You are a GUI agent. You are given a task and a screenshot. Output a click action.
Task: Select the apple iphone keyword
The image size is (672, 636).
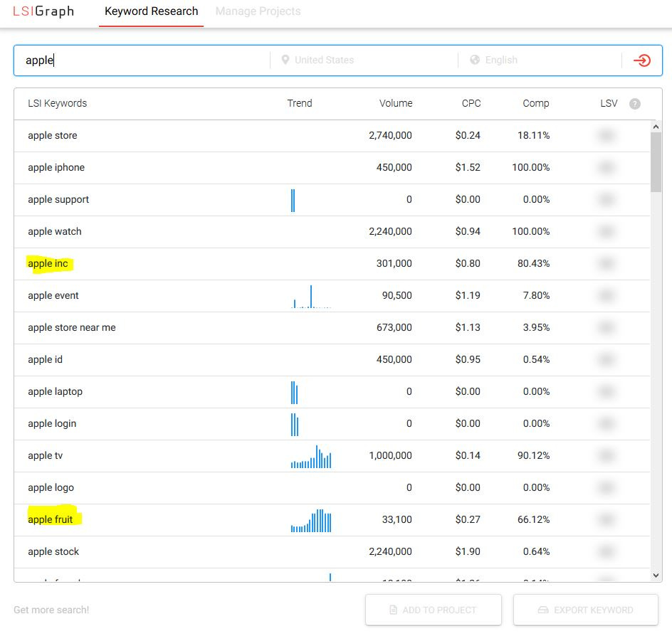(x=56, y=167)
